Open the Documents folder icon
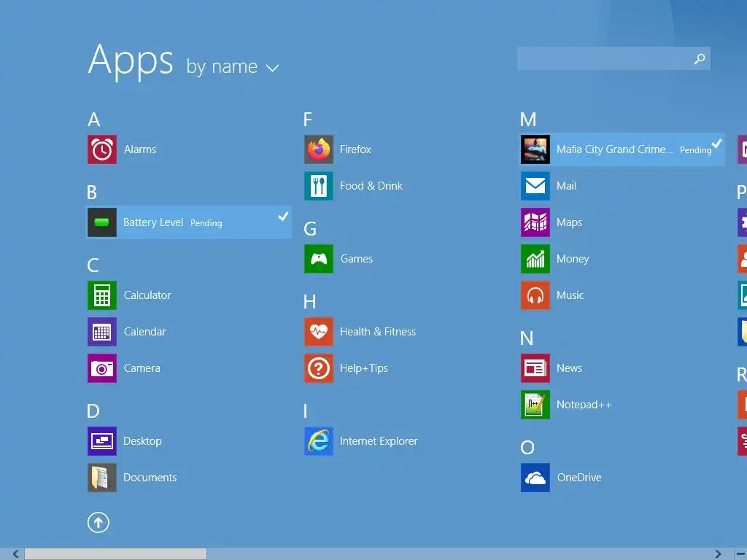This screenshot has height=560, width=747. [x=102, y=478]
